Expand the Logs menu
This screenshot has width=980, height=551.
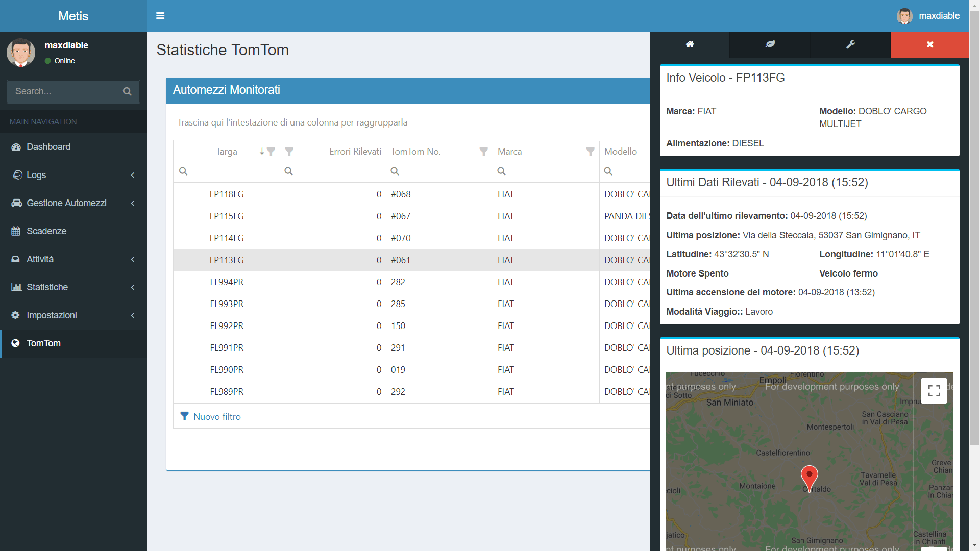pyautogui.click(x=73, y=175)
